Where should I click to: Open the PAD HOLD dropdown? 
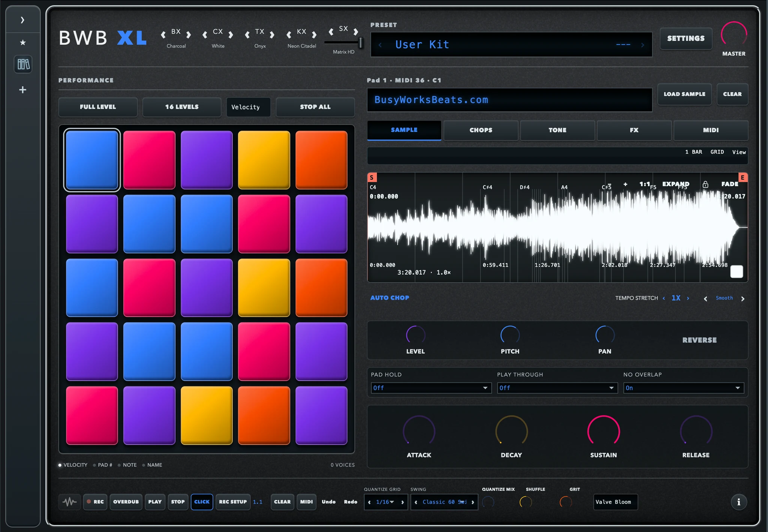pyautogui.click(x=431, y=388)
